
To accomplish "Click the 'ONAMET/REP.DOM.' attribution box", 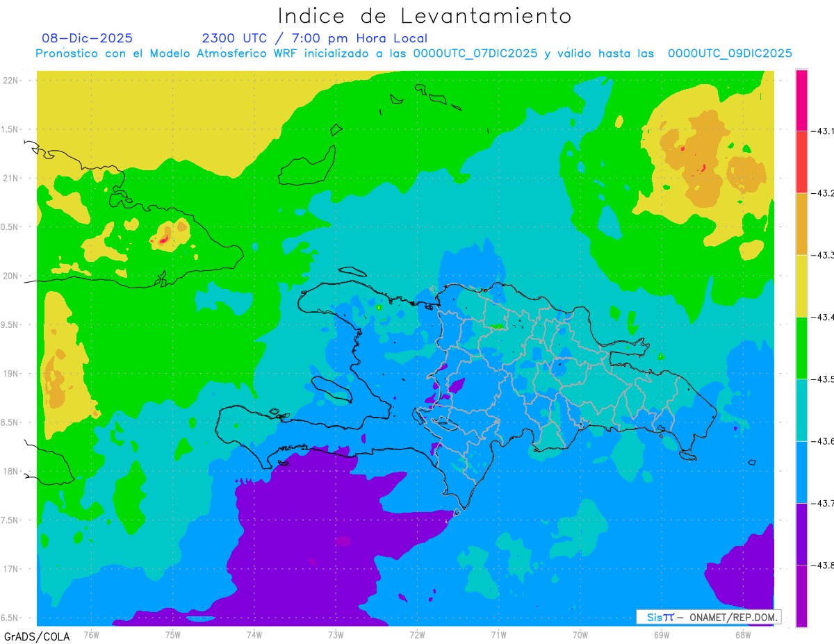I will tap(709, 617).
